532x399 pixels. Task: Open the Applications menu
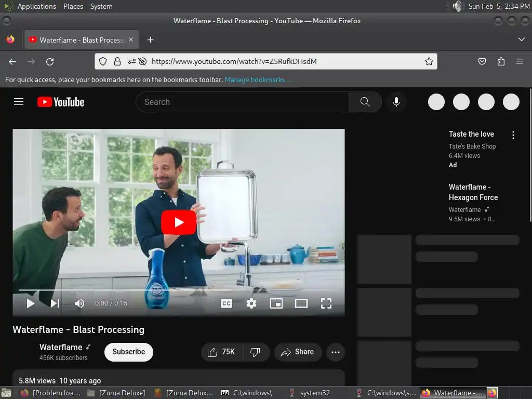pyautogui.click(x=37, y=6)
